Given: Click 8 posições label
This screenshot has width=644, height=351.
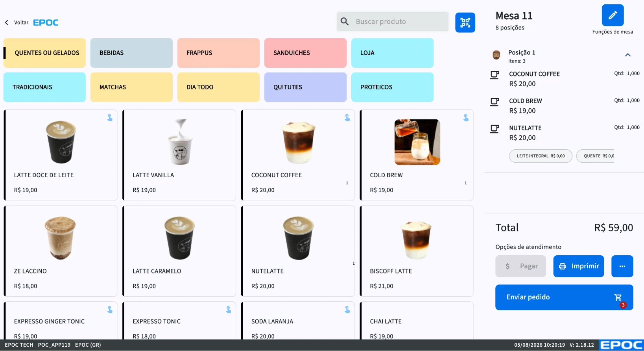Looking at the screenshot, I should (510, 28).
